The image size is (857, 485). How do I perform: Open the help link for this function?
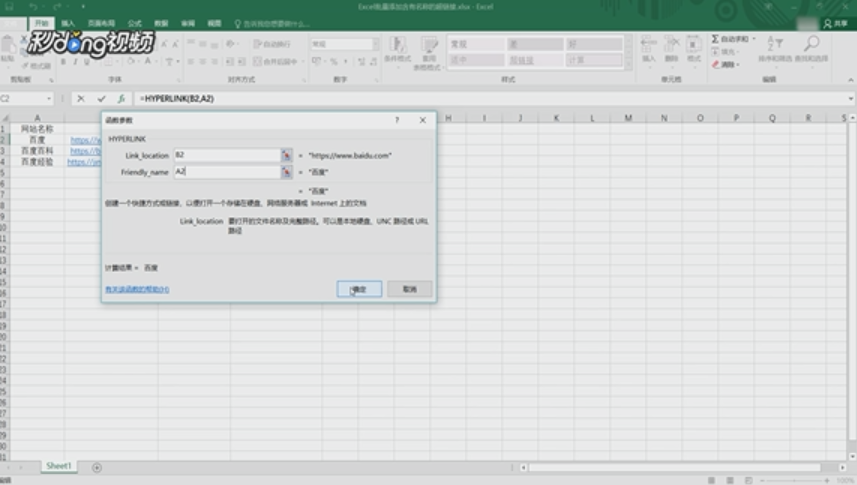pyautogui.click(x=137, y=289)
